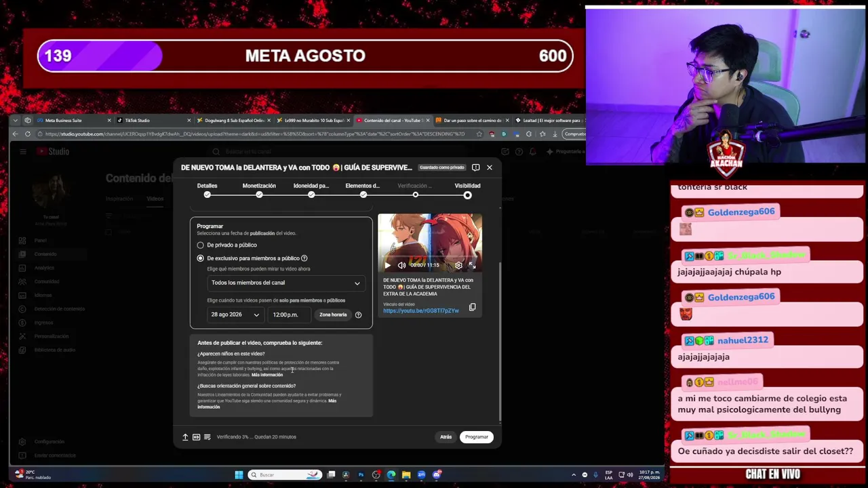The height and width of the screenshot is (488, 868).
Task: Click the browser back arrow
Action: [x=15, y=134]
